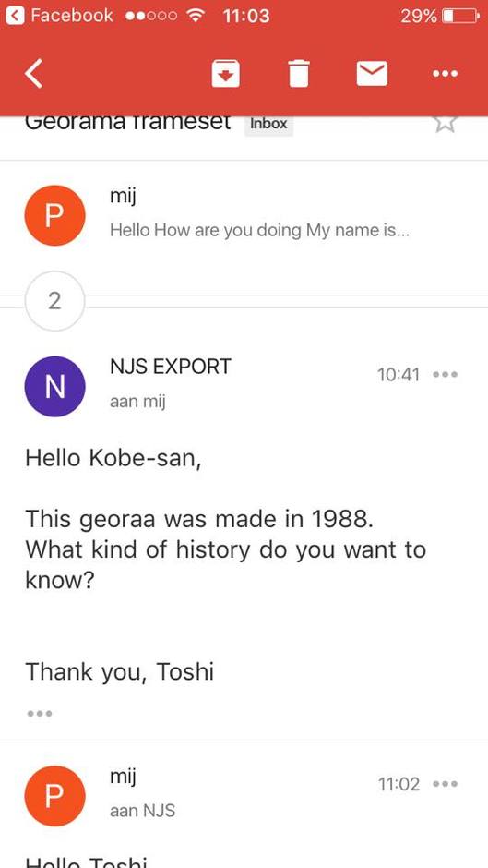This screenshot has height=868, width=488.
Task: Mark as unread using the envelope icon
Action: [x=372, y=74]
